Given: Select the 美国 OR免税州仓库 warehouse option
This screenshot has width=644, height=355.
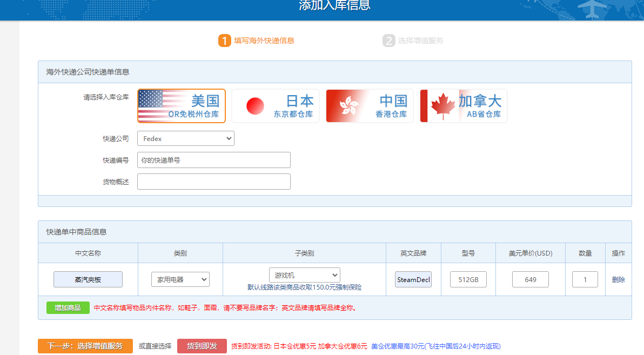Looking at the screenshot, I should (x=181, y=106).
